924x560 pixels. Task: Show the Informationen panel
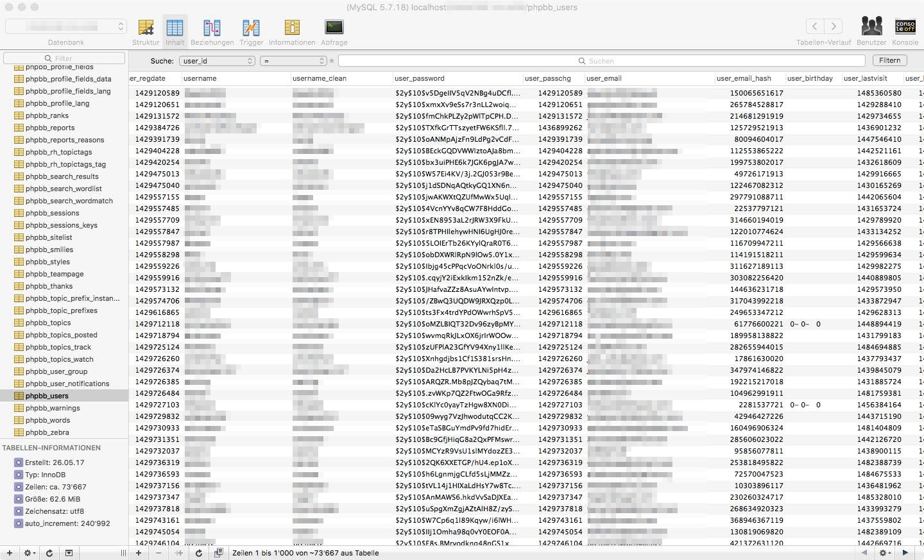click(292, 29)
